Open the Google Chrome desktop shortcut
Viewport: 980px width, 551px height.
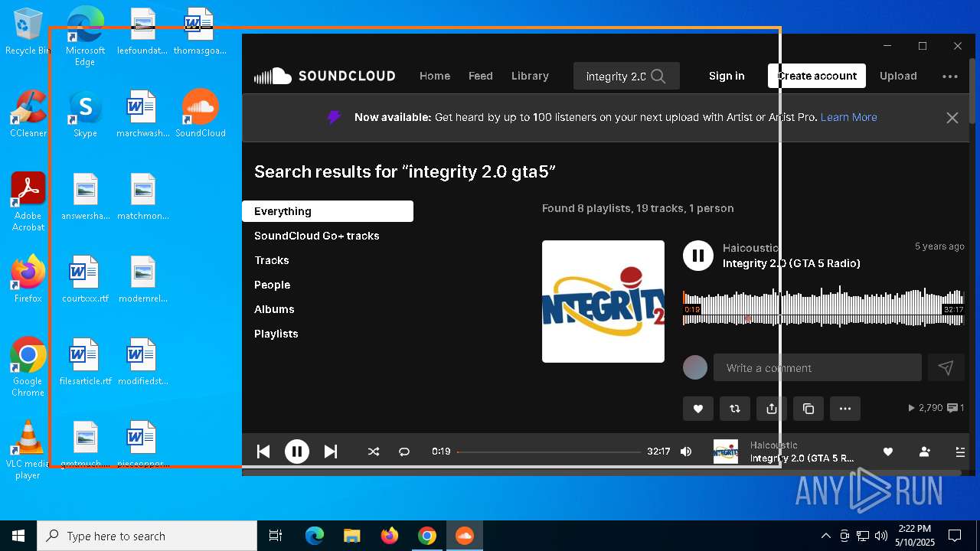(x=28, y=367)
